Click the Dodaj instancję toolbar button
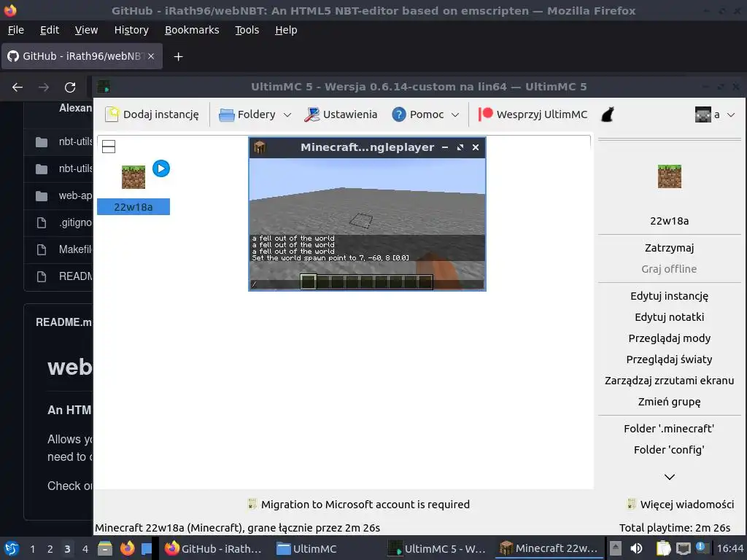Image resolution: width=747 pixels, height=560 pixels. 152,114
